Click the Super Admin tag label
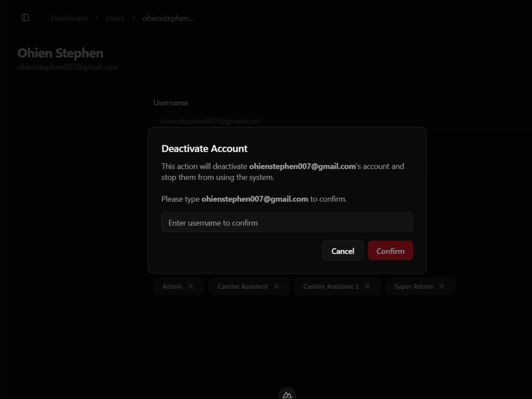Screen dimensions: 532x399 click(x=413, y=286)
